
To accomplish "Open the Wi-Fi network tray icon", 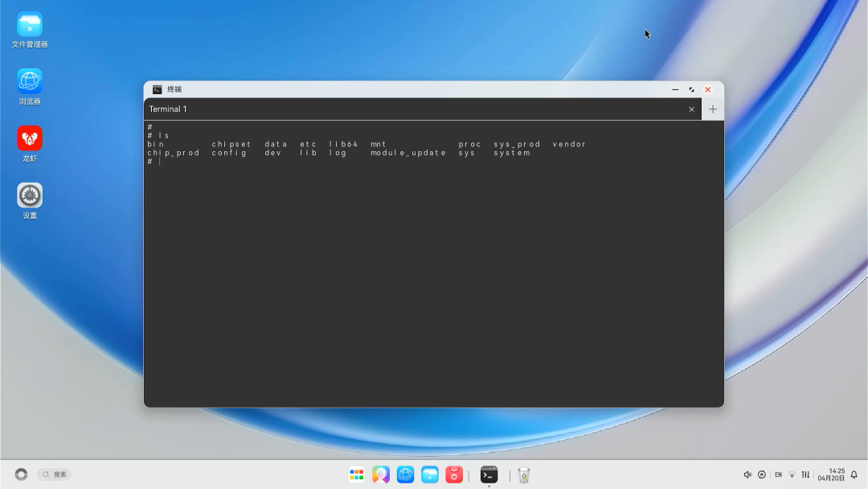I will [x=792, y=475].
